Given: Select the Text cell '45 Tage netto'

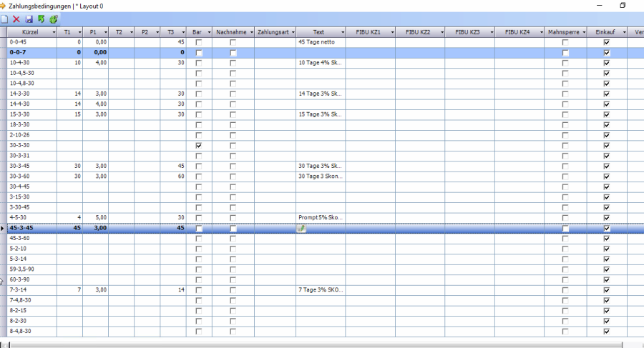Looking at the screenshot, I should point(320,42).
